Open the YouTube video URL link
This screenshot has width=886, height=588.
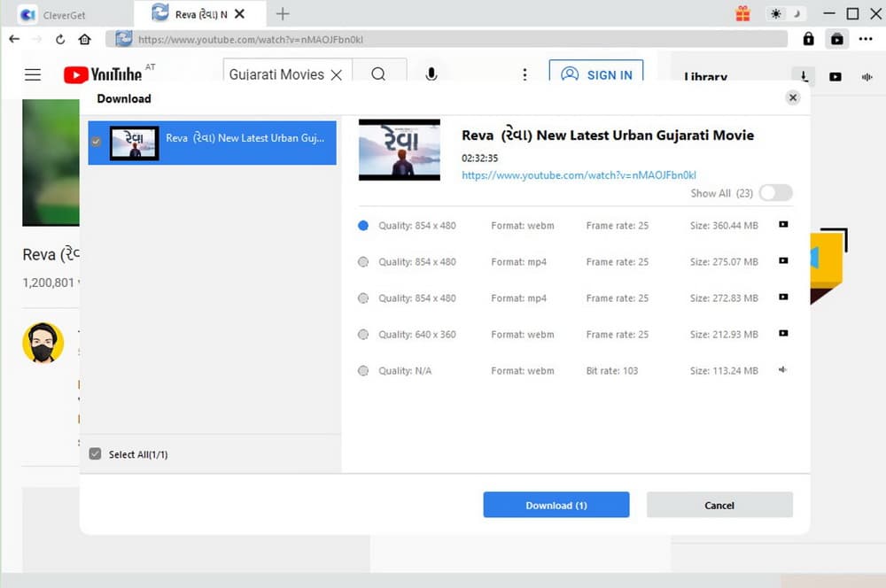click(579, 175)
